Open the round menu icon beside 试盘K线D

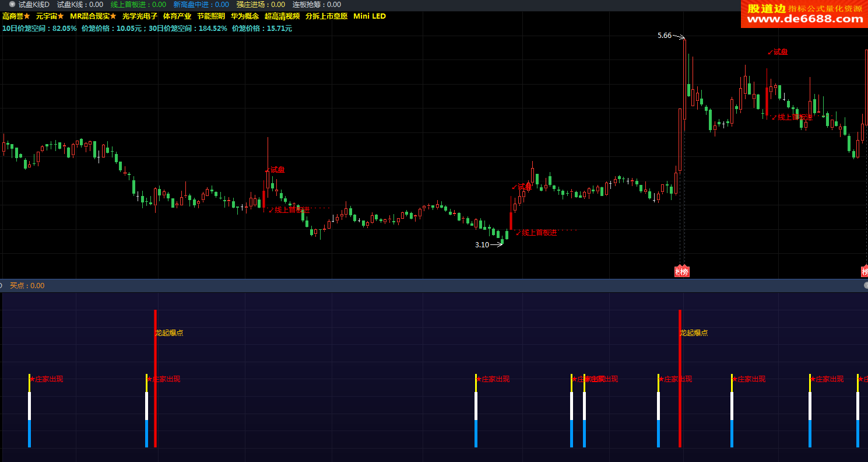(x=12, y=5)
